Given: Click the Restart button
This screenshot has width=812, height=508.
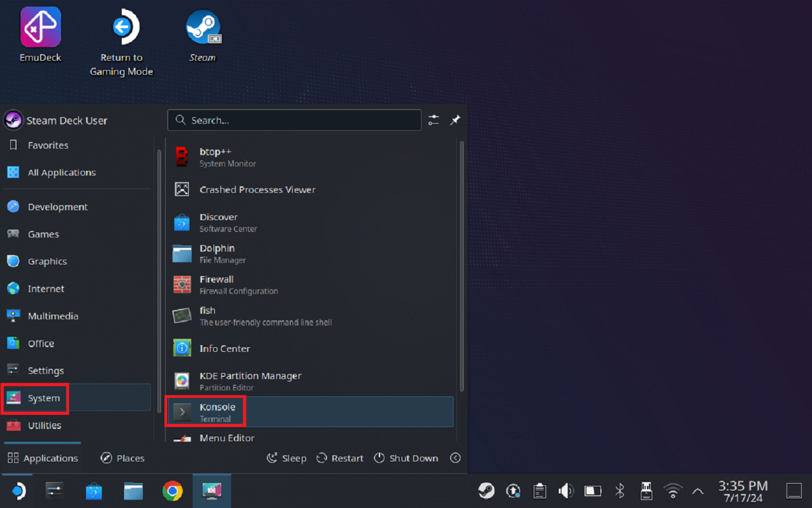Looking at the screenshot, I should tap(340, 458).
